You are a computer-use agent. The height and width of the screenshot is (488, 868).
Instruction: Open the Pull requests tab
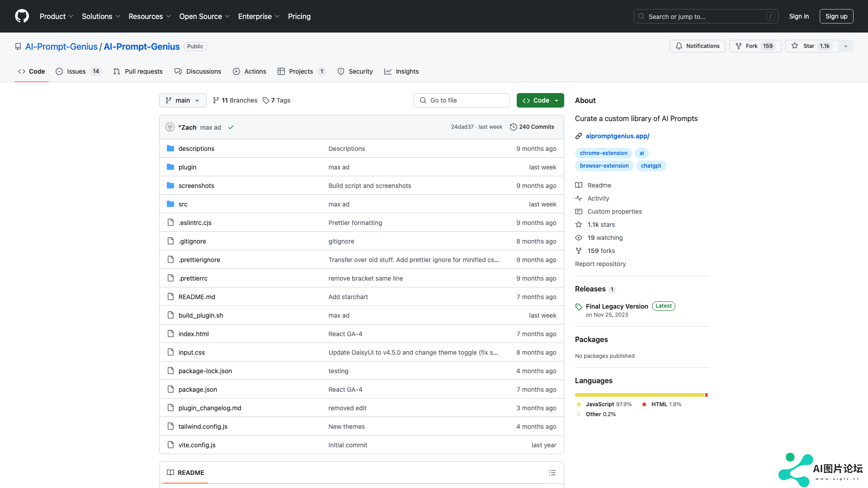coord(138,71)
